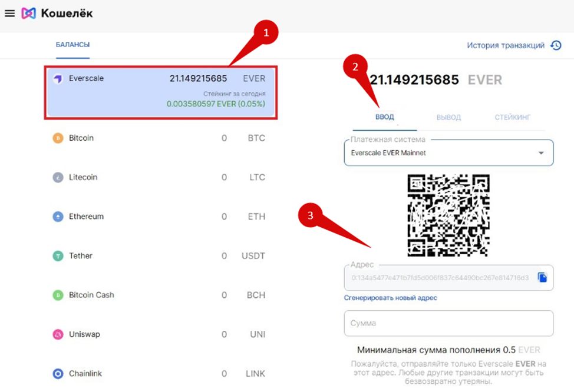Select the Tether balance row

[159, 255]
